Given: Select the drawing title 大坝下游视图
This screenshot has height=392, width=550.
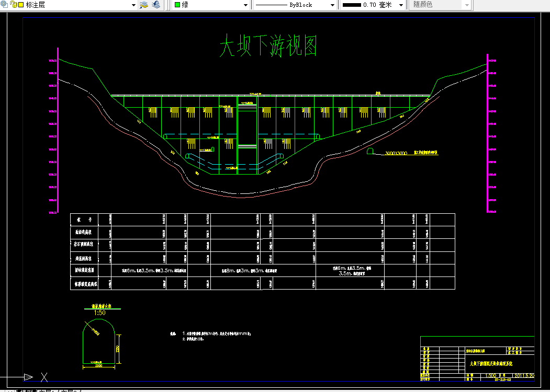Looking at the screenshot, I should click(268, 46).
